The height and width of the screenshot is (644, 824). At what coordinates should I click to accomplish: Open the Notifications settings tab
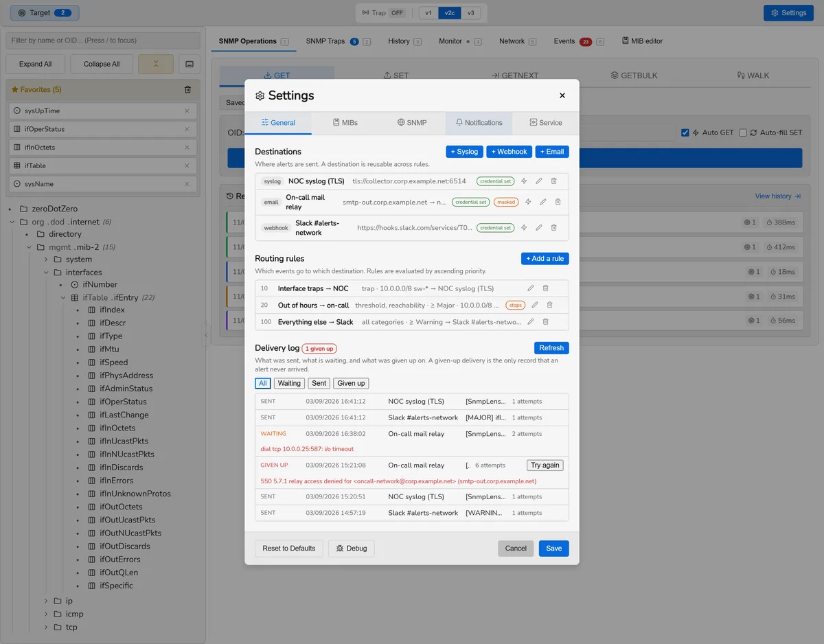coord(479,123)
